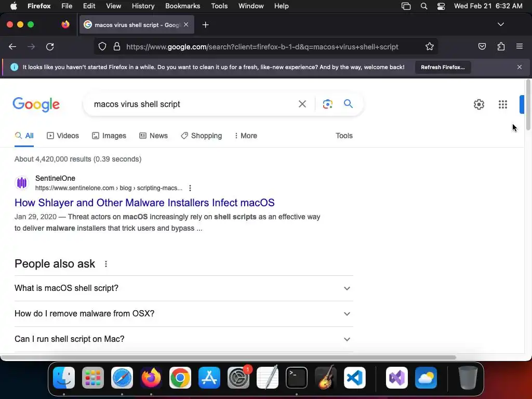Switch to Shopping results tab

[x=201, y=136]
